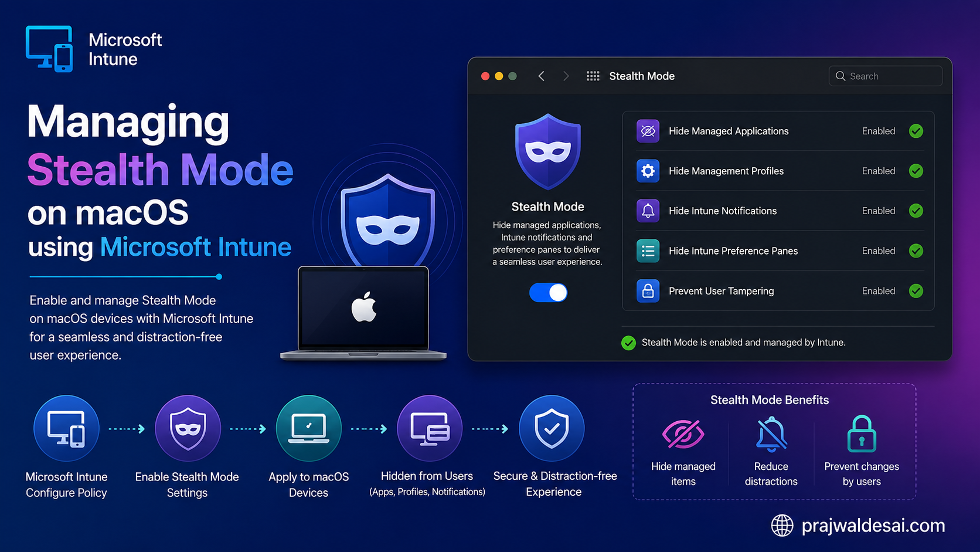Image resolution: width=980 pixels, height=552 pixels.
Task: Click the Hide Management Profiles green checkmark
Action: (916, 171)
